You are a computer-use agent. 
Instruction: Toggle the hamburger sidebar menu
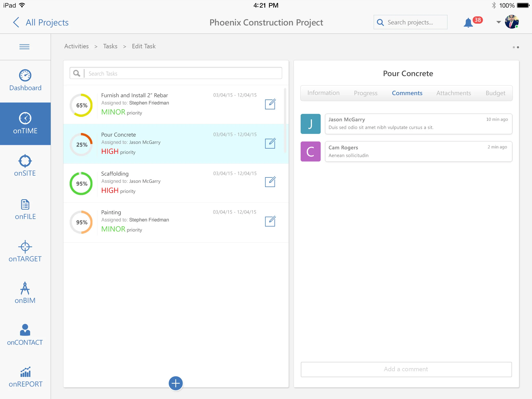tap(24, 47)
